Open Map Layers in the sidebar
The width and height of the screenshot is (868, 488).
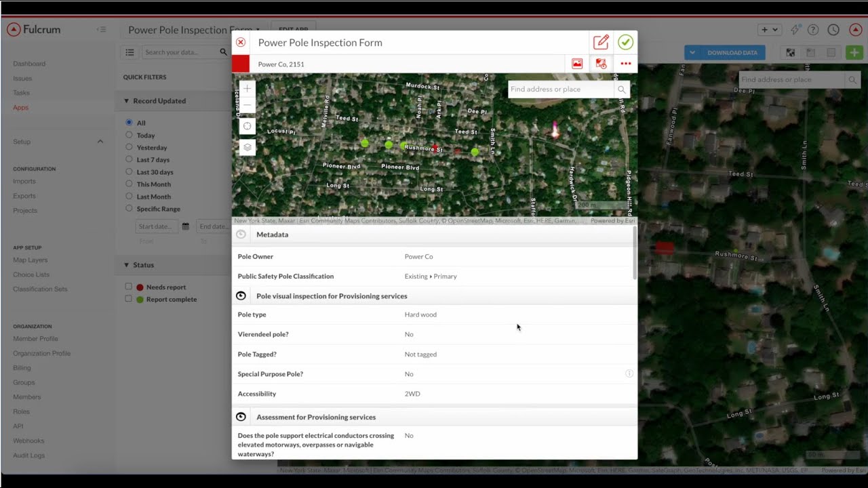coord(30,260)
